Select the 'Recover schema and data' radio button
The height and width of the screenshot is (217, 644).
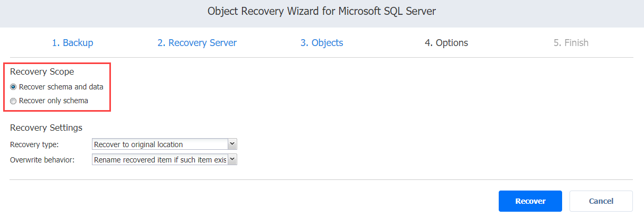13,87
